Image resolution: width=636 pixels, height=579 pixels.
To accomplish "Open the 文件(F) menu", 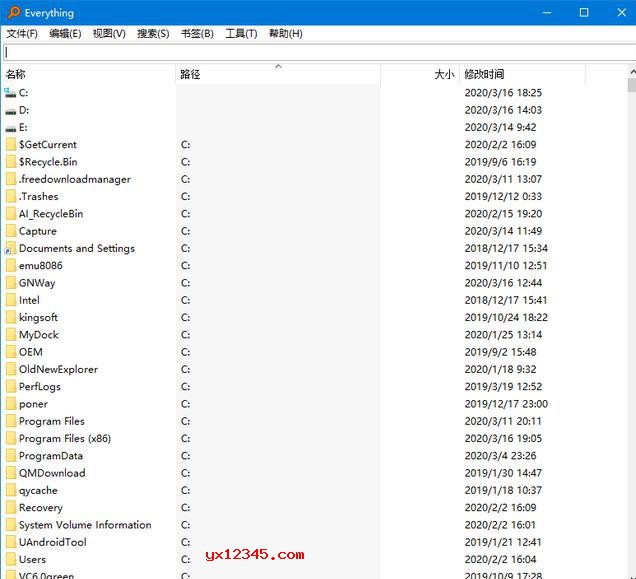I will [22, 34].
